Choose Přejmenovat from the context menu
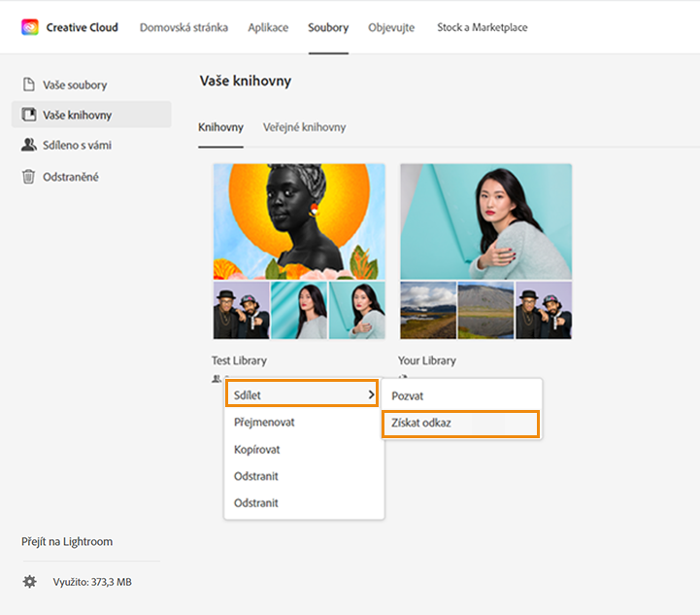 coord(264,423)
